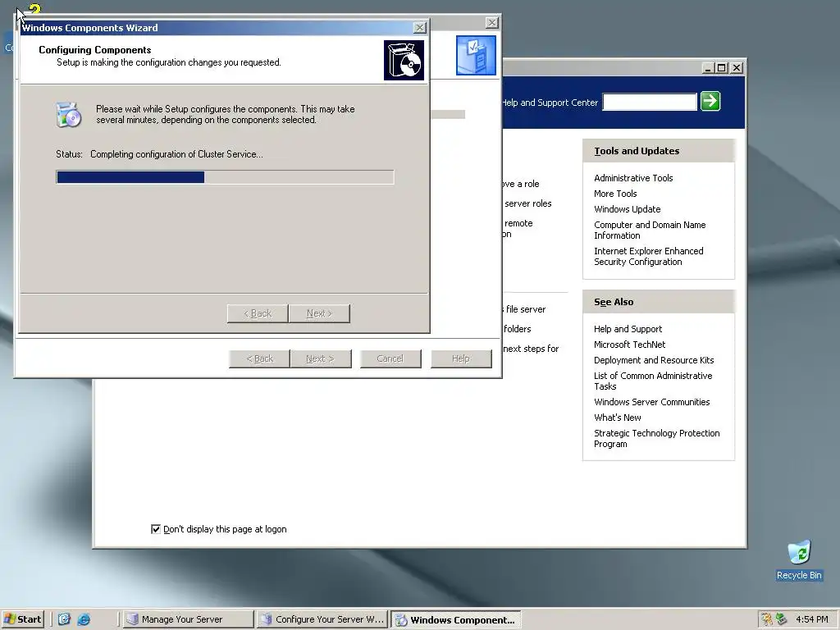Launch Internet Explorer from the quick launch
Image resolution: width=840 pixels, height=630 pixels.
coord(84,619)
